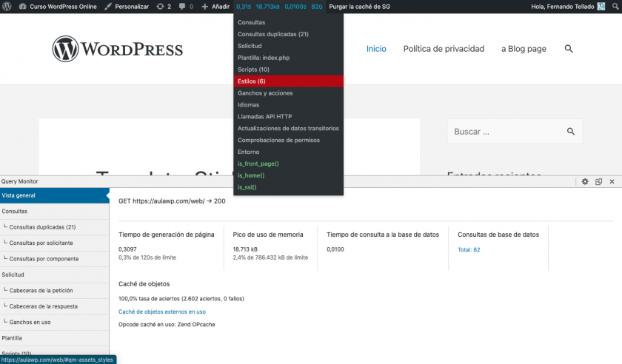Open Query Monitor settings gear

point(584,181)
